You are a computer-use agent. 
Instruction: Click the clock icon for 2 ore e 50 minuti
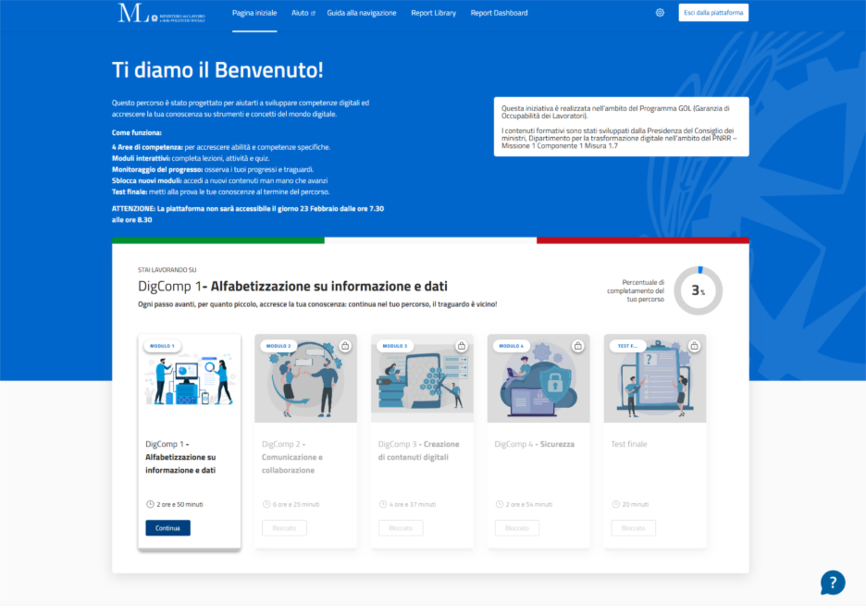(150, 504)
